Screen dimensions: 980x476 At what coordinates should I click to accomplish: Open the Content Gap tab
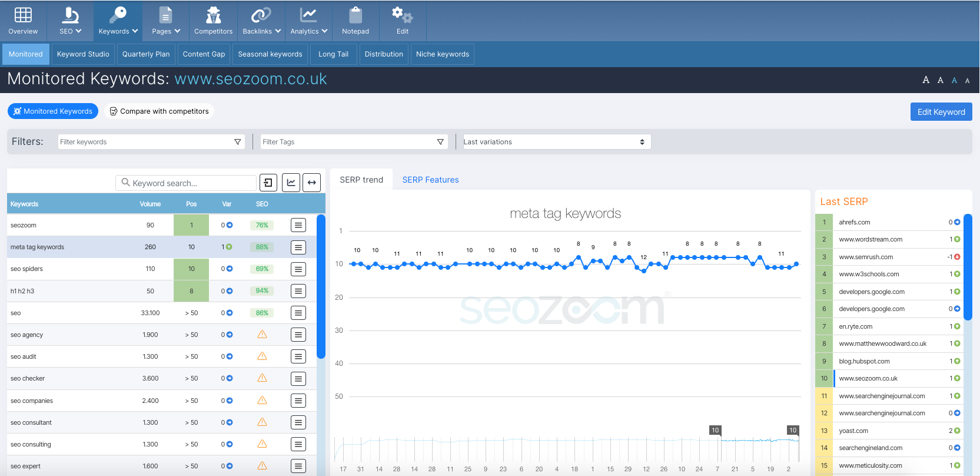click(x=204, y=54)
